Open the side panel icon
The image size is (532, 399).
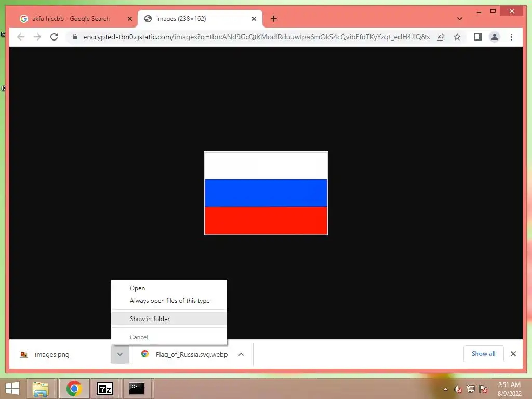478,37
